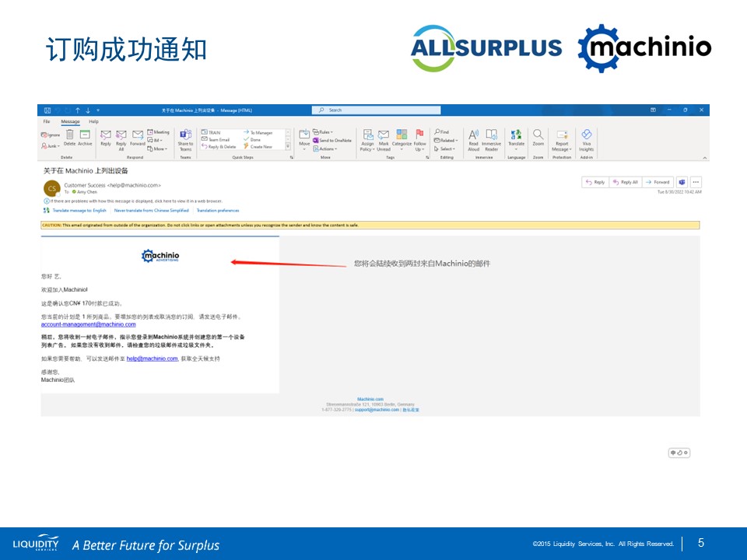The width and height of the screenshot is (747, 560).
Task: Run the Reply & Delete quick step
Action: coord(219,147)
